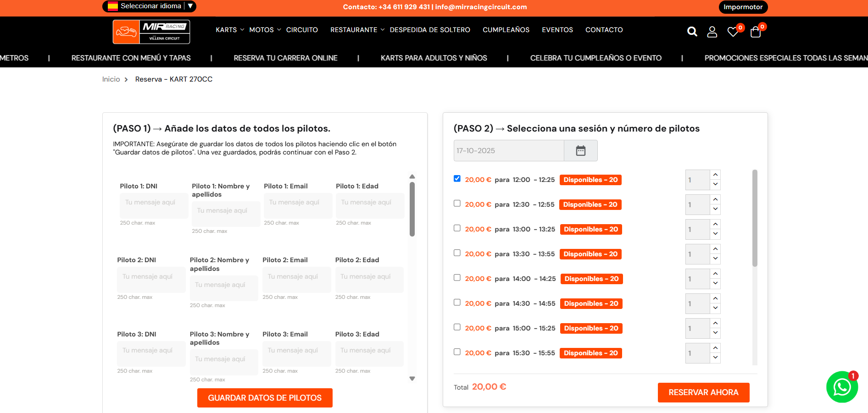
Task: Select the 13:00 - 13:25 session checkbox
Action: coord(457,228)
